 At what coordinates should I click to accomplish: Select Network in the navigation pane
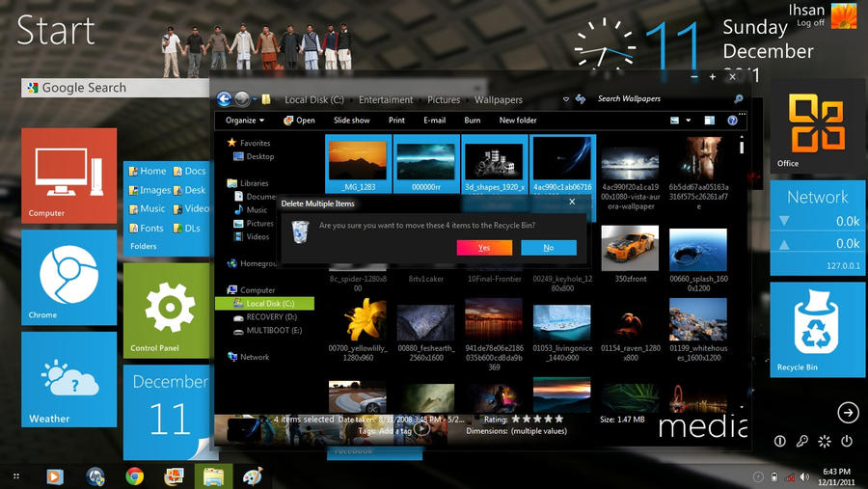point(249,357)
